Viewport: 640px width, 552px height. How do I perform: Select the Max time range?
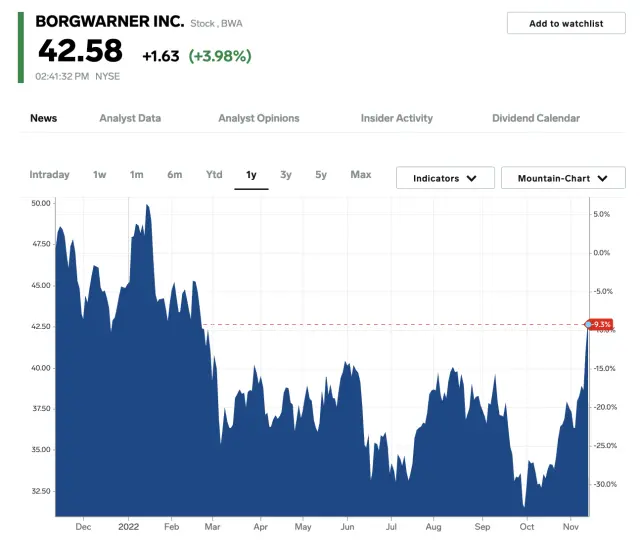(x=361, y=175)
